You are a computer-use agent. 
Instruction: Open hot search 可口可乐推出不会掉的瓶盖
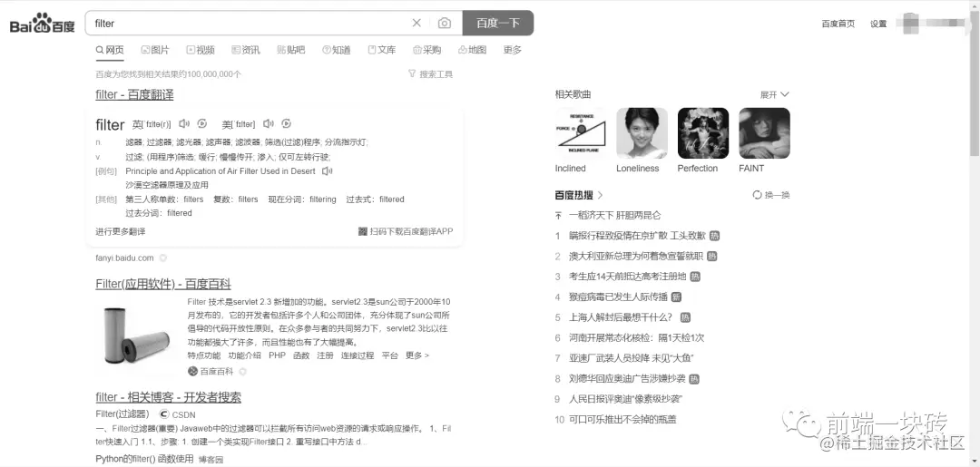[622, 420]
